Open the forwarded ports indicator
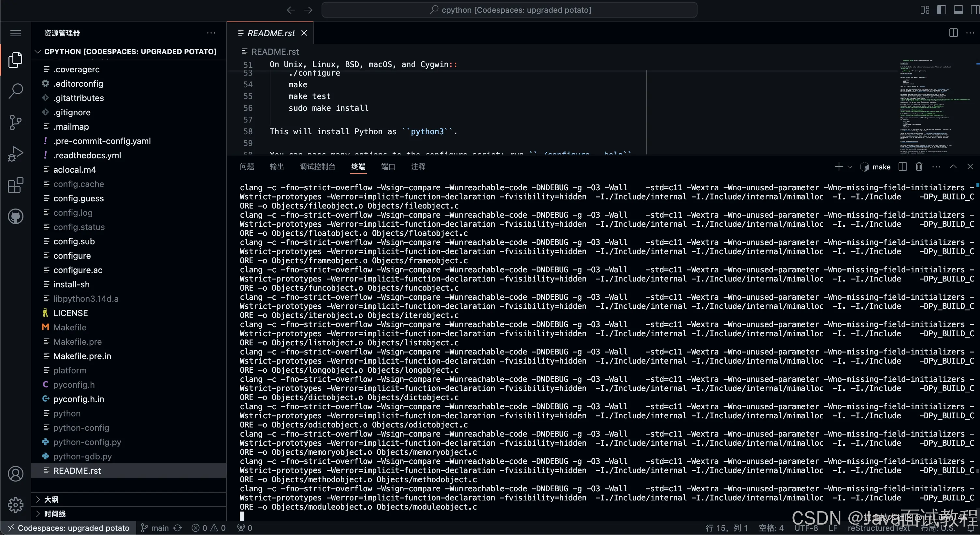 coord(245,528)
